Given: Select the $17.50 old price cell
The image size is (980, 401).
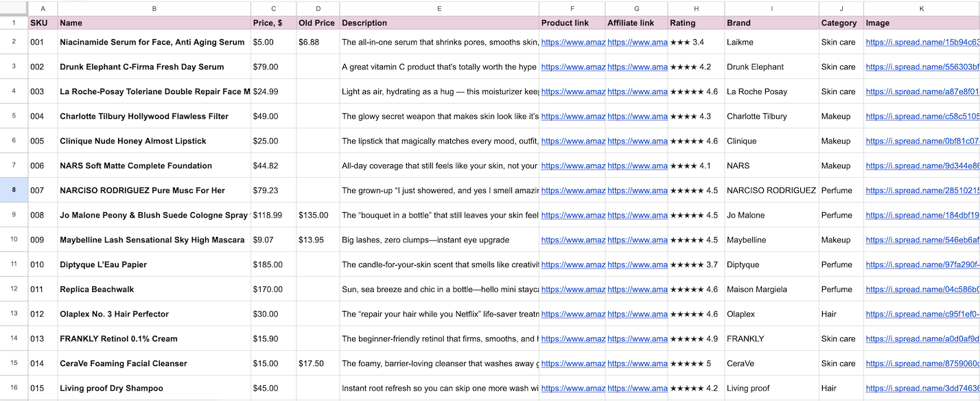Looking at the screenshot, I should [318, 363].
